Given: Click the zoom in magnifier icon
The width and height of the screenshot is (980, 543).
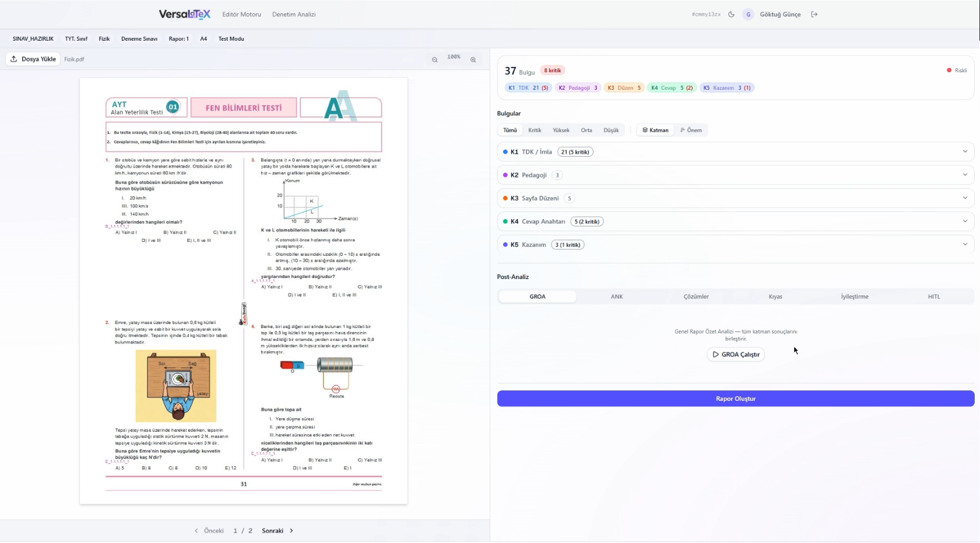Looking at the screenshot, I should pyautogui.click(x=473, y=59).
